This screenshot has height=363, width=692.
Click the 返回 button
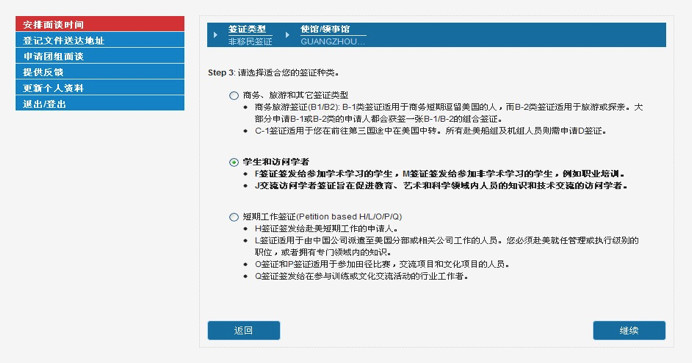coord(244,330)
